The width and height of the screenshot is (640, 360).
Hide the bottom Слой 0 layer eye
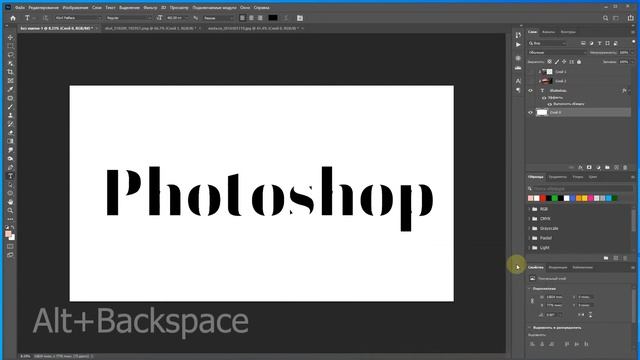531,112
